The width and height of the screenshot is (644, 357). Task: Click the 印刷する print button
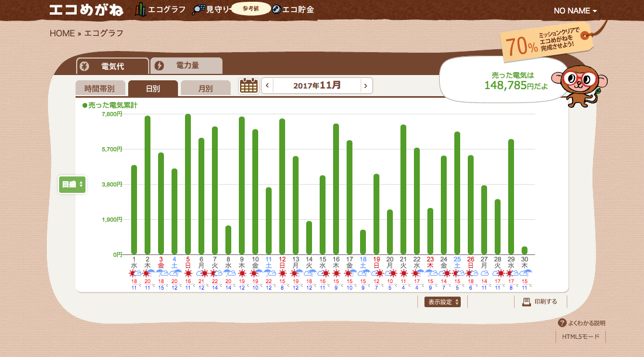point(540,302)
